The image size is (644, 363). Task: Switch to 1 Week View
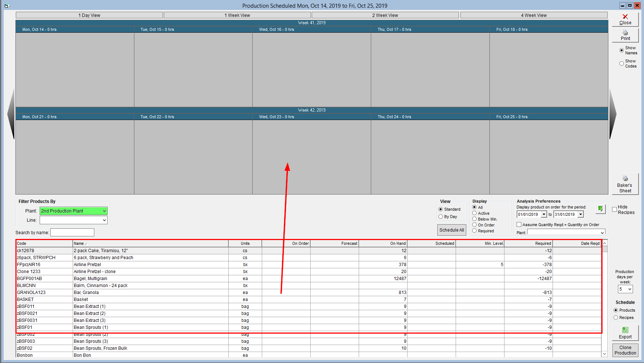237,15
